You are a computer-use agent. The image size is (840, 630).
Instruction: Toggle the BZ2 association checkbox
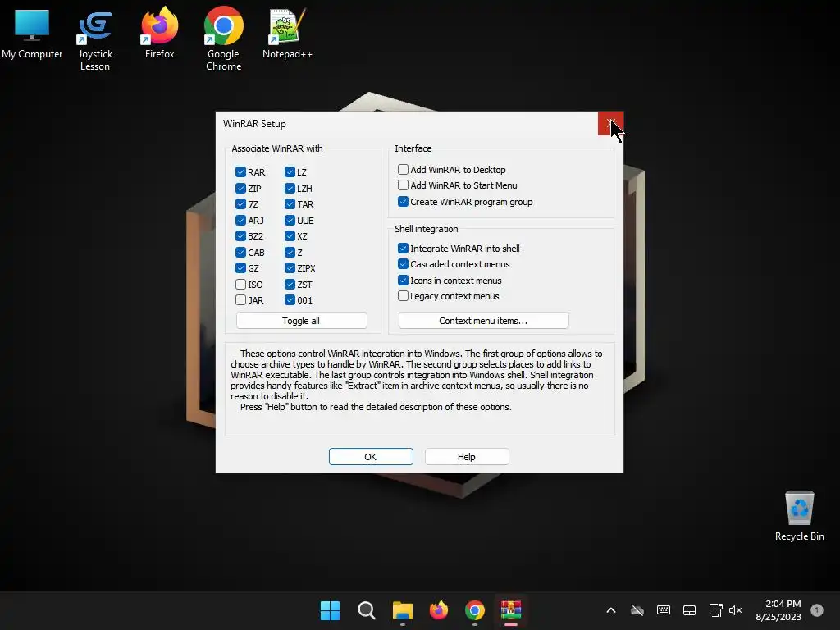240,235
